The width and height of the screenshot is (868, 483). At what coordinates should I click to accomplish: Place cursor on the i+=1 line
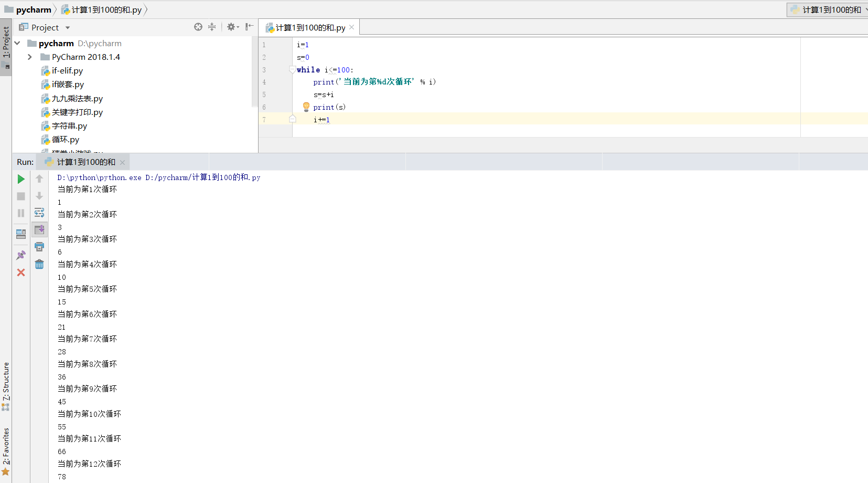tap(322, 120)
